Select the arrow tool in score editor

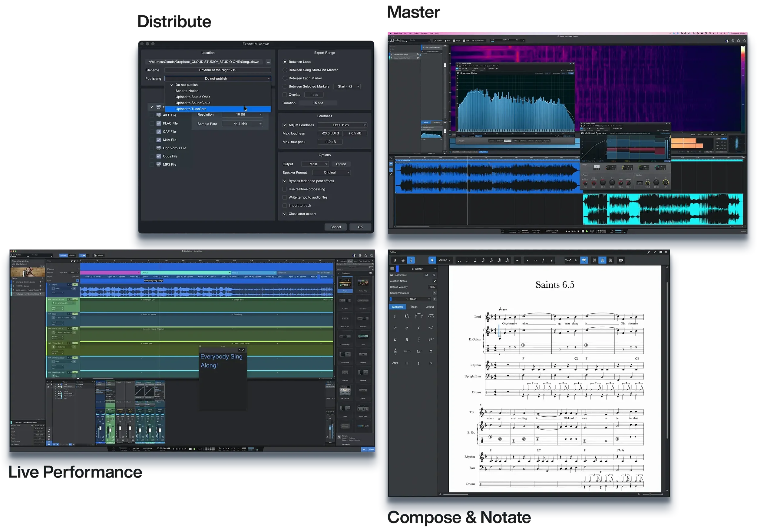[432, 260]
